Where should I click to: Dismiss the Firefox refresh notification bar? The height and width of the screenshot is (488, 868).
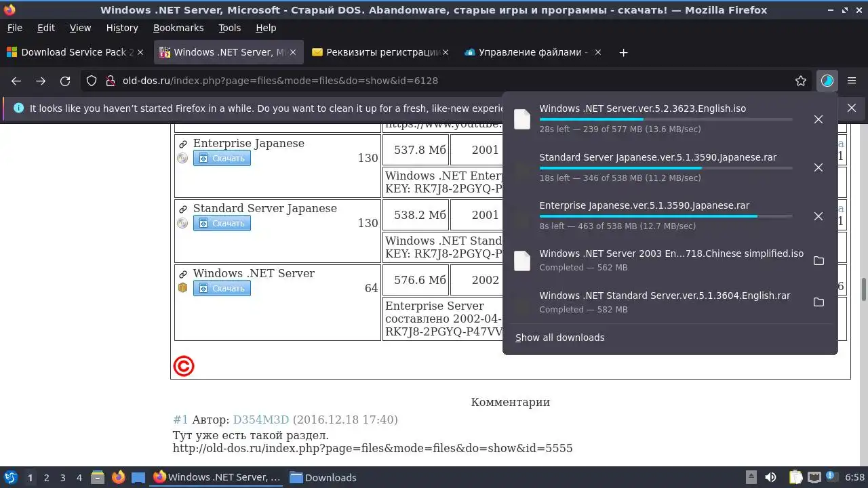coord(852,108)
